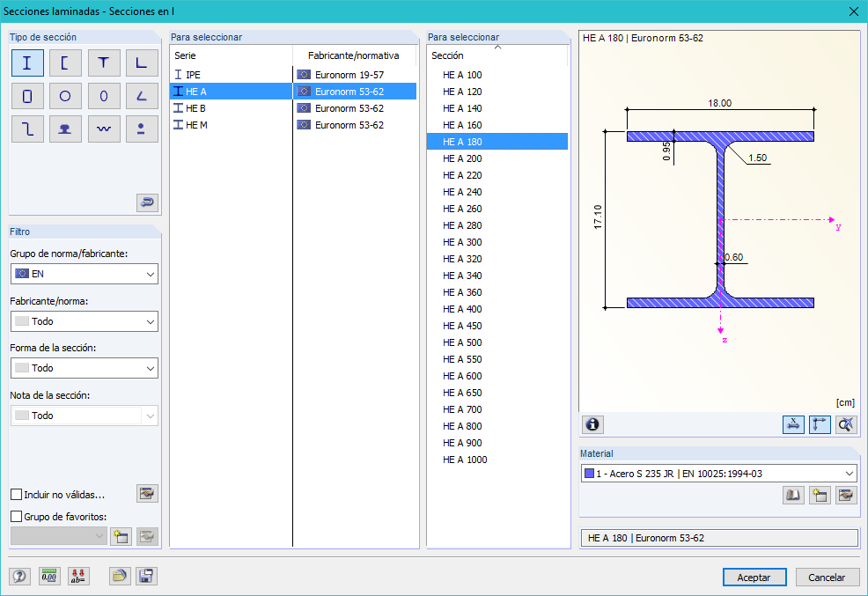
Task: Select the circular hollow section type
Action: [x=65, y=96]
